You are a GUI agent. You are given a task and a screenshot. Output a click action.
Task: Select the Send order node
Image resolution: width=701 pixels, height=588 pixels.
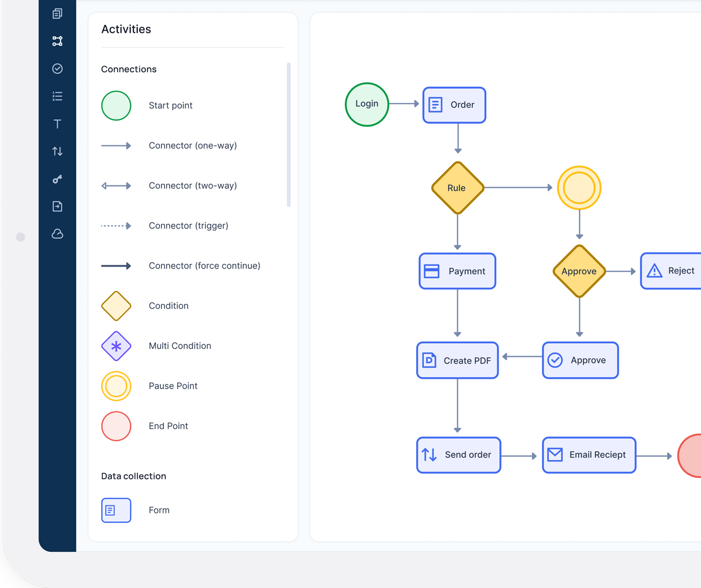point(458,455)
